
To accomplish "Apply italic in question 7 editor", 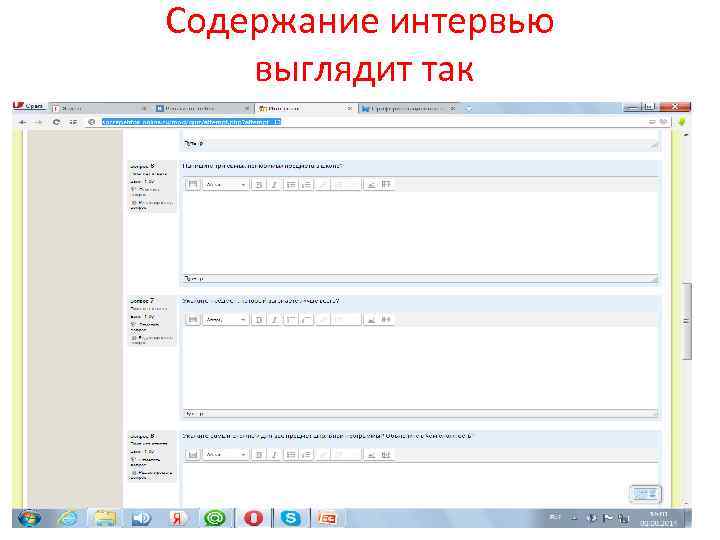I will [275, 319].
